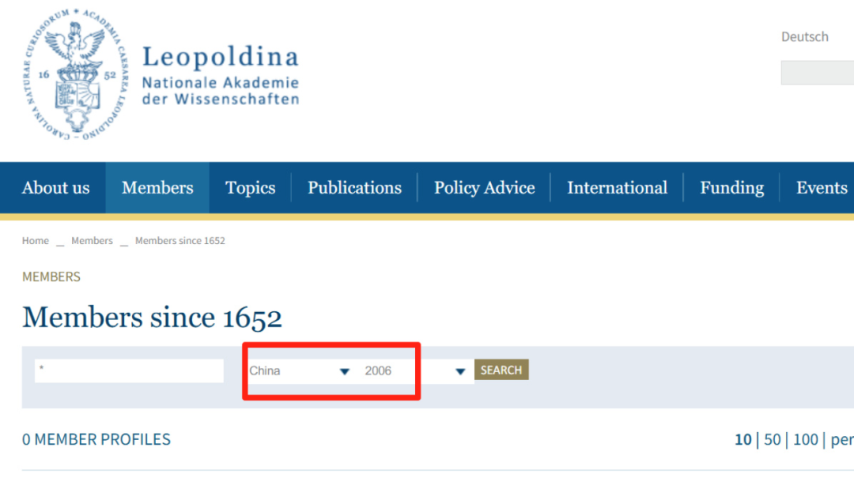The width and height of the screenshot is (854, 504).
Task: Select the Members navigation tab
Action: pyautogui.click(x=157, y=188)
